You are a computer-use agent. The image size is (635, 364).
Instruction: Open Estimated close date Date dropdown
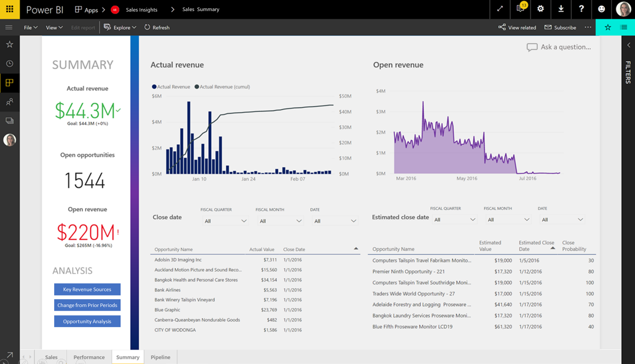click(x=562, y=220)
